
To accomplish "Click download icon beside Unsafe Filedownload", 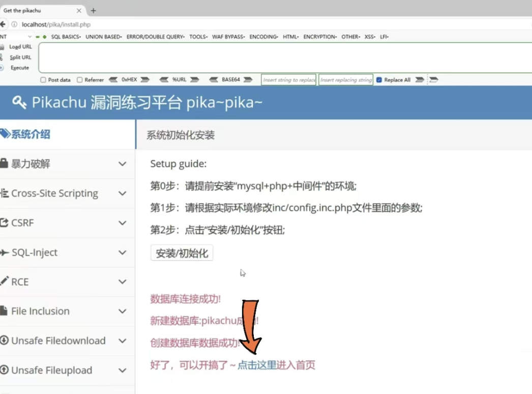I will (4, 341).
